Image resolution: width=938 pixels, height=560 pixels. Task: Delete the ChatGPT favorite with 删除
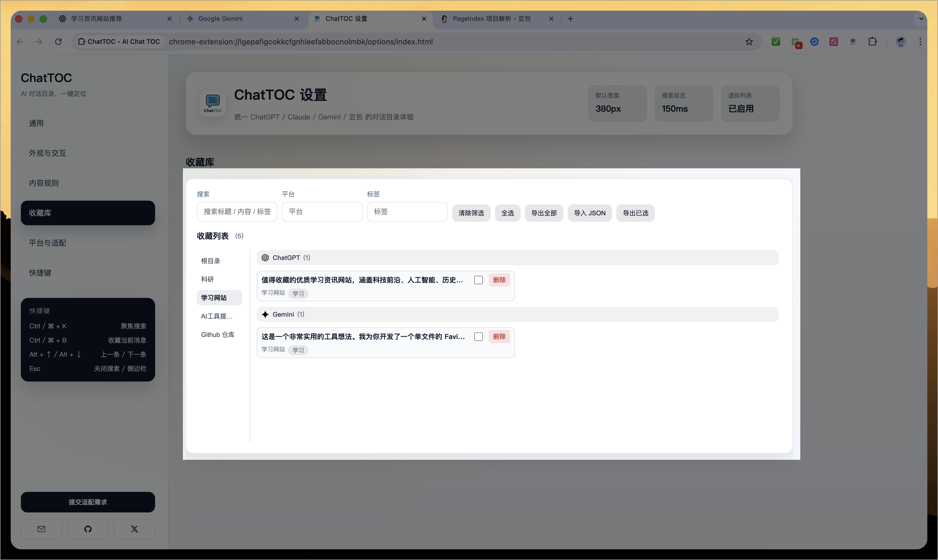click(x=499, y=280)
